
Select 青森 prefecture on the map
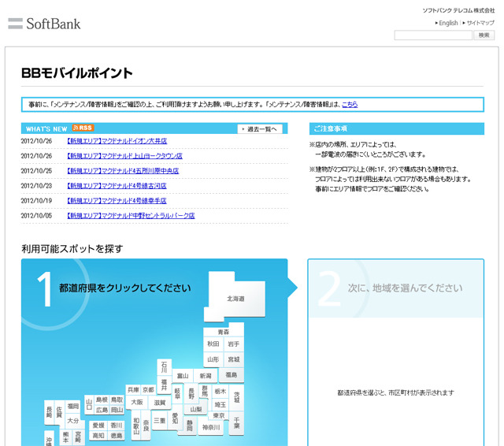pyautogui.click(x=224, y=332)
